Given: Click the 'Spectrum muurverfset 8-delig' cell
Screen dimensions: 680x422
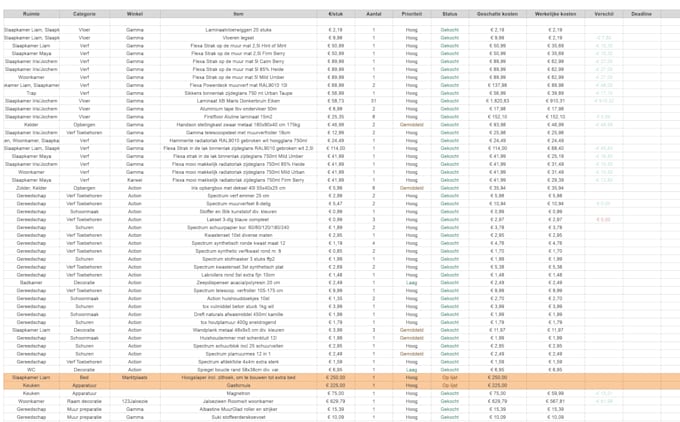Looking at the screenshot, I should [238, 203].
